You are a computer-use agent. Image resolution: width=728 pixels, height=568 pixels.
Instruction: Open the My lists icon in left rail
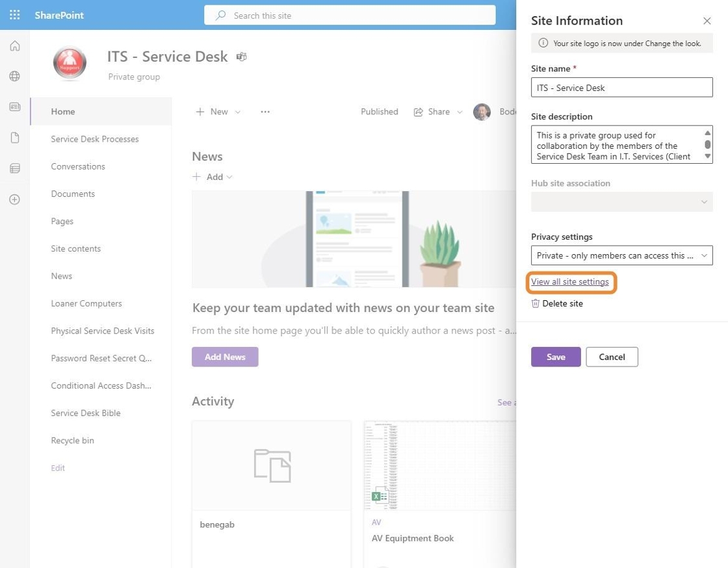point(15,168)
